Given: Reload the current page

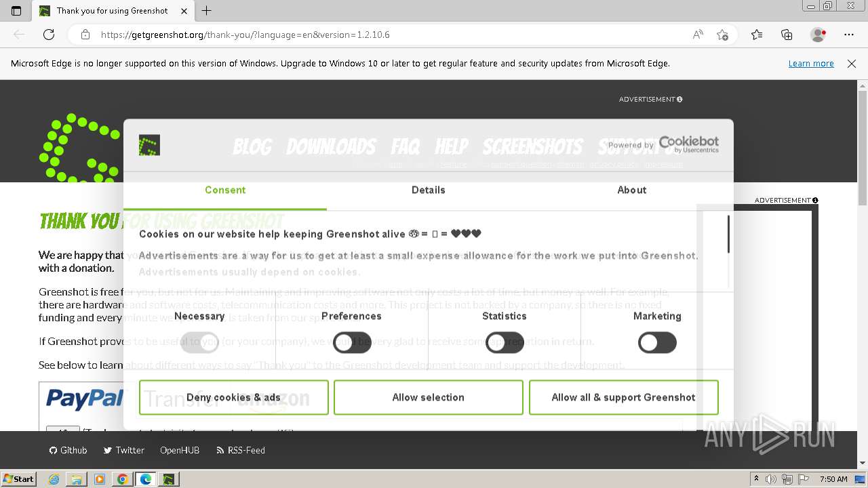Looking at the screenshot, I should pyautogui.click(x=49, y=35).
